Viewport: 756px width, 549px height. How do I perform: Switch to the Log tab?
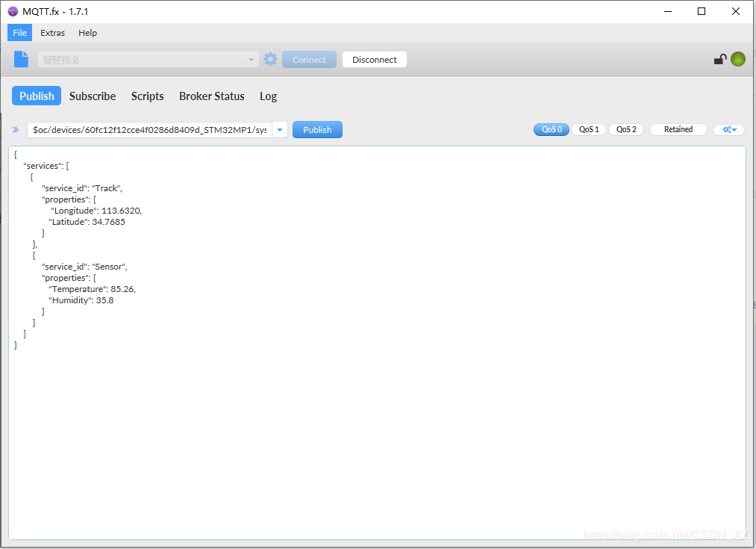pyautogui.click(x=268, y=96)
